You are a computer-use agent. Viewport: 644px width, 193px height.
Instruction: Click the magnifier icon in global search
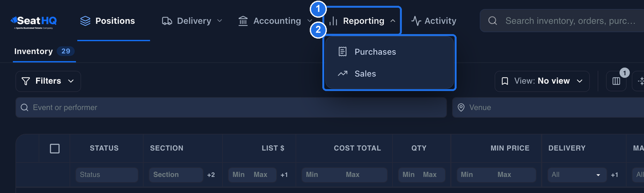(493, 21)
